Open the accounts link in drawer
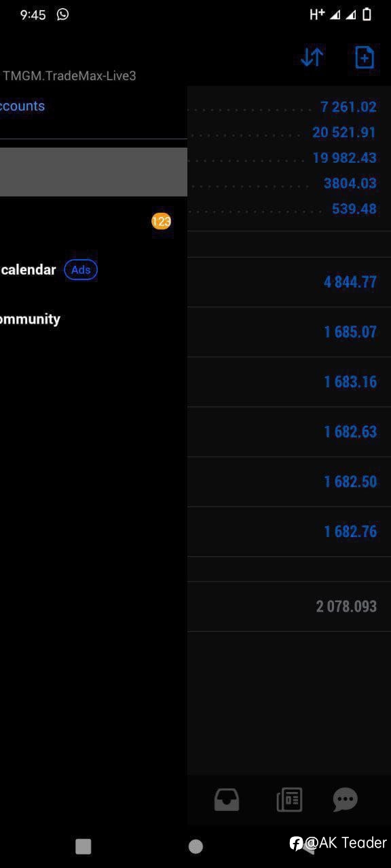The image size is (391, 868). (x=22, y=106)
